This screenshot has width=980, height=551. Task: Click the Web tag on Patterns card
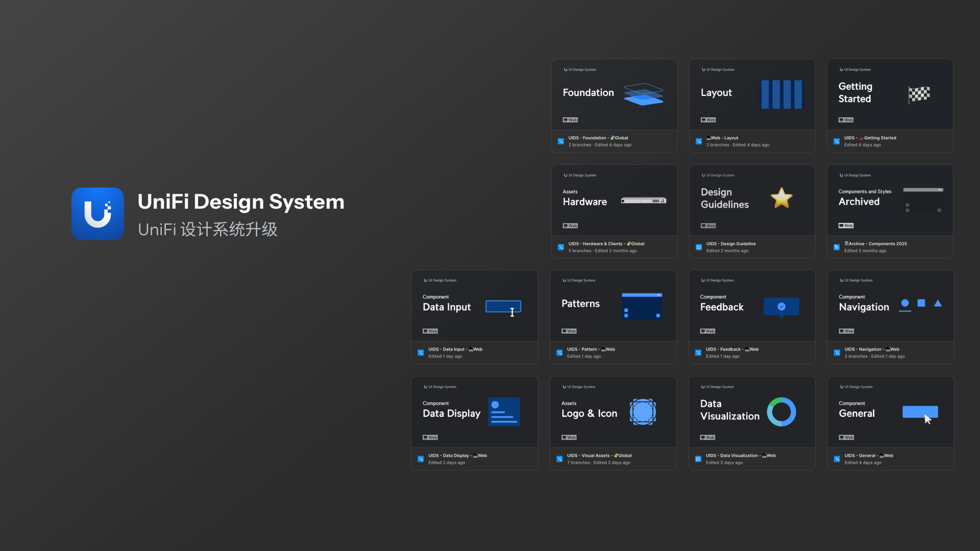(x=569, y=331)
